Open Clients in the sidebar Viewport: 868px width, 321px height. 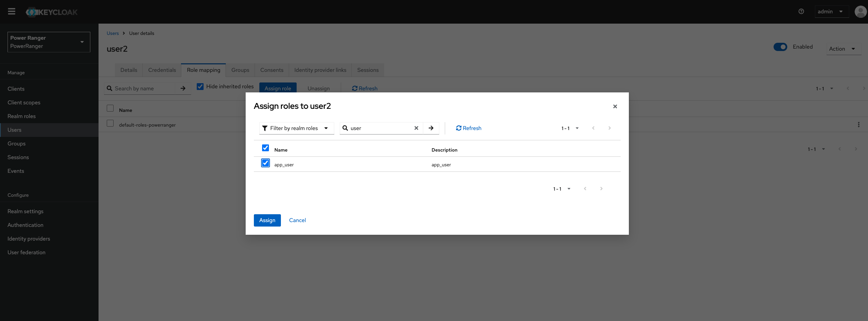(49, 89)
